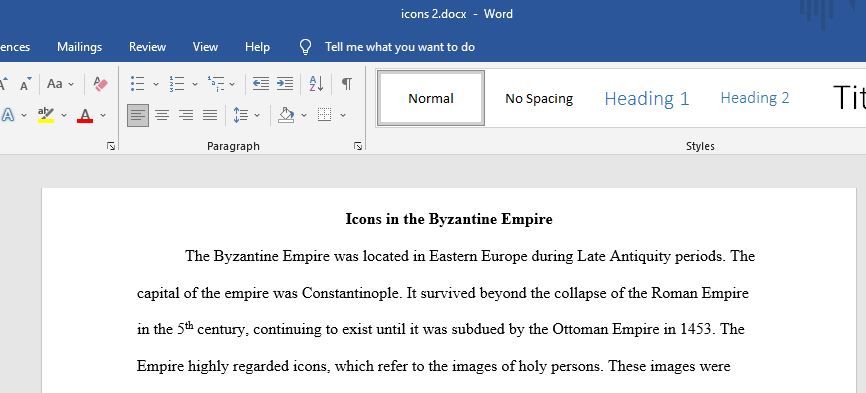Click the word Constantinople in the document
The image size is (866, 393).
350,293
